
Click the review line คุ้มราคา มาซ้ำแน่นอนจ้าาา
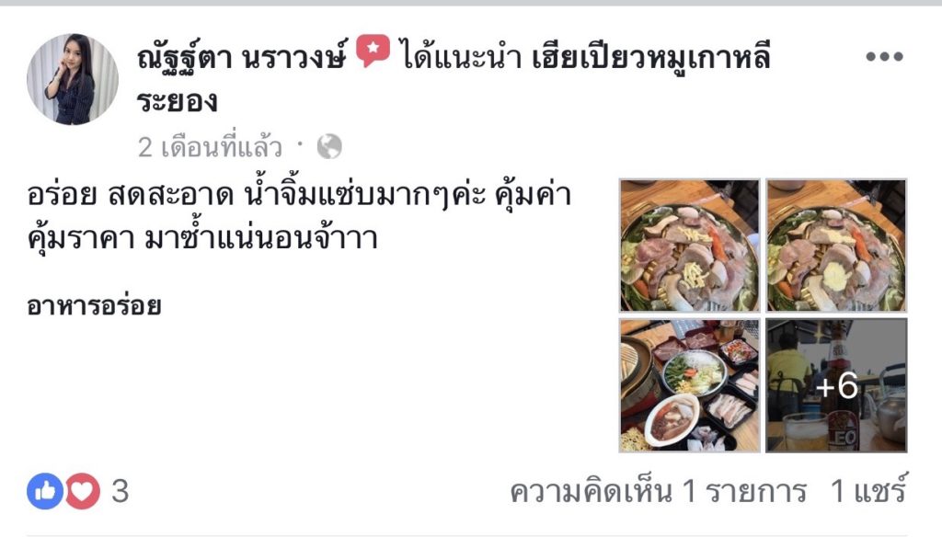pos(202,237)
